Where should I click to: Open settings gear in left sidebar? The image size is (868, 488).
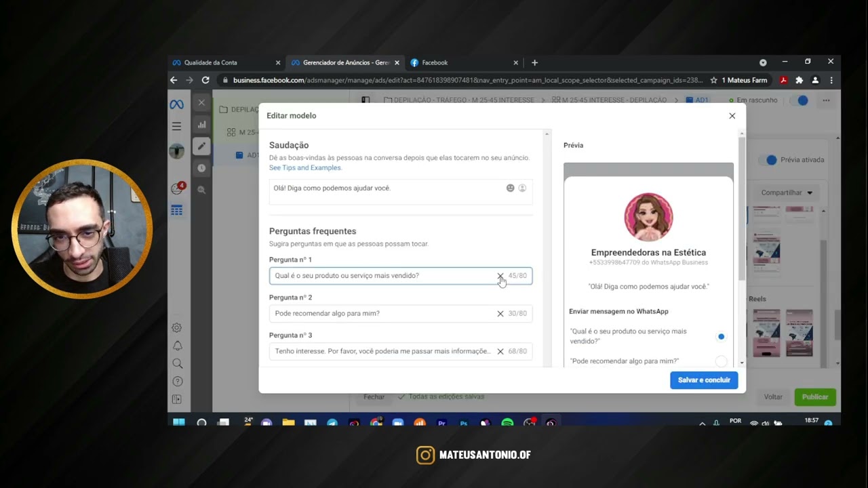coord(177,327)
